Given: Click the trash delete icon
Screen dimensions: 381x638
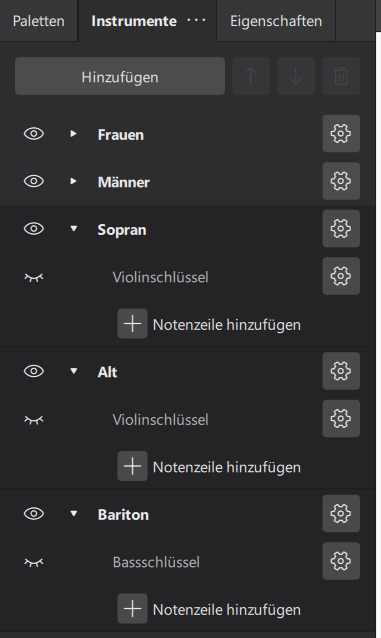Looking at the screenshot, I should click(341, 76).
